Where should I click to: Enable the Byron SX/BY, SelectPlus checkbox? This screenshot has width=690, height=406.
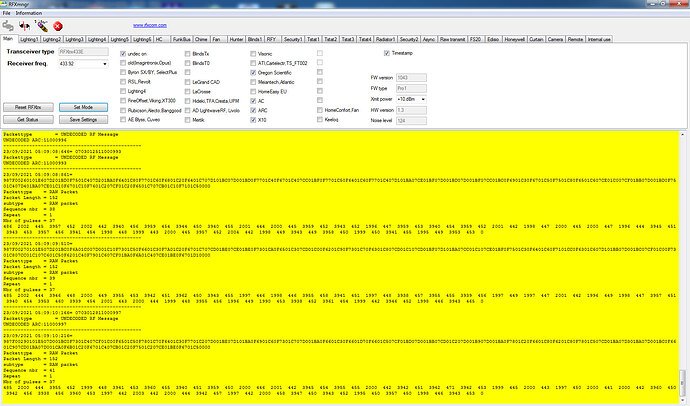123,72
